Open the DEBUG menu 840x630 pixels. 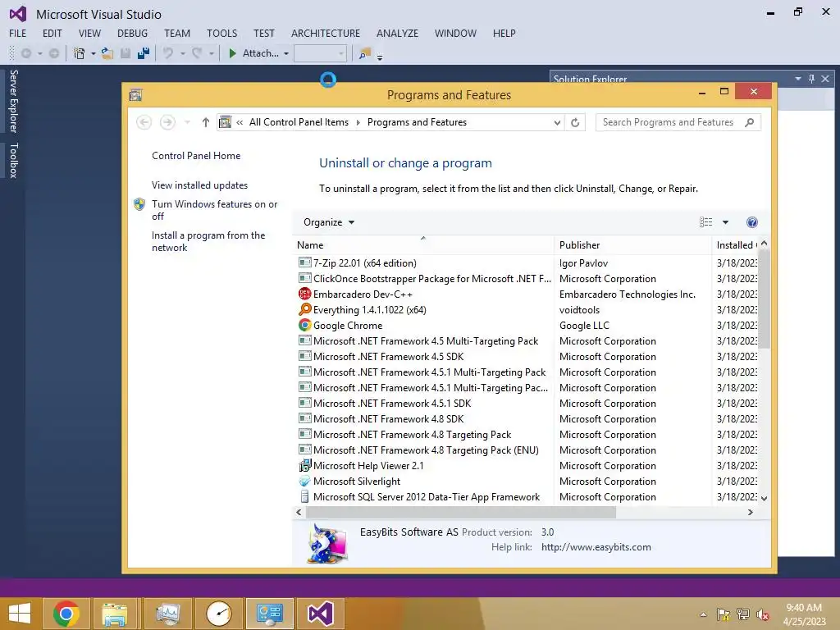coord(132,33)
